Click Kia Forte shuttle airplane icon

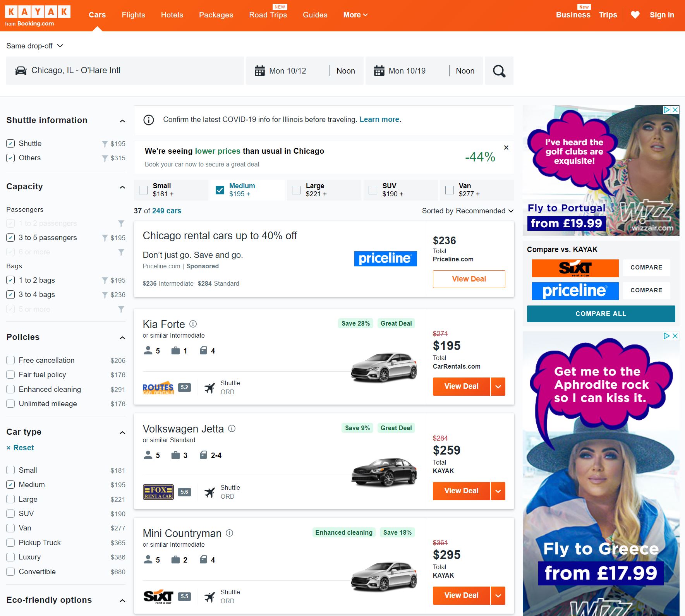tap(209, 388)
